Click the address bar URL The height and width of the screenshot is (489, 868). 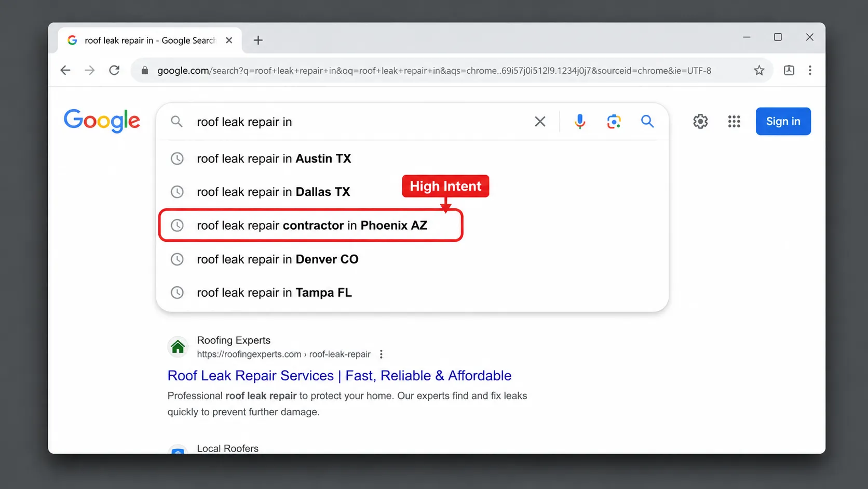(x=434, y=70)
